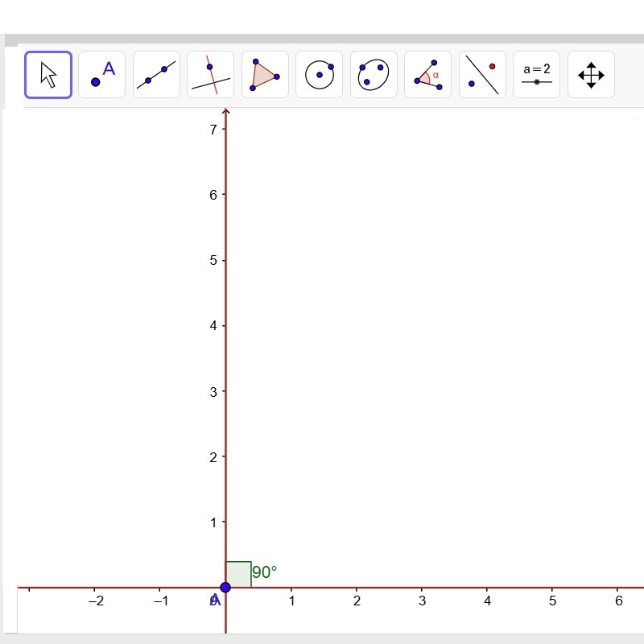
Task: Select the green right-angle square marker
Action: [238, 574]
